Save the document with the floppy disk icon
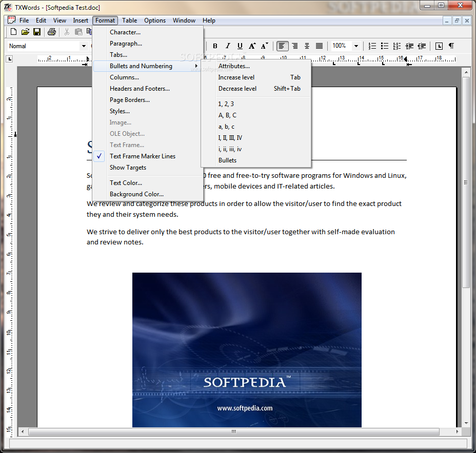This screenshot has width=476, height=453. click(x=37, y=32)
